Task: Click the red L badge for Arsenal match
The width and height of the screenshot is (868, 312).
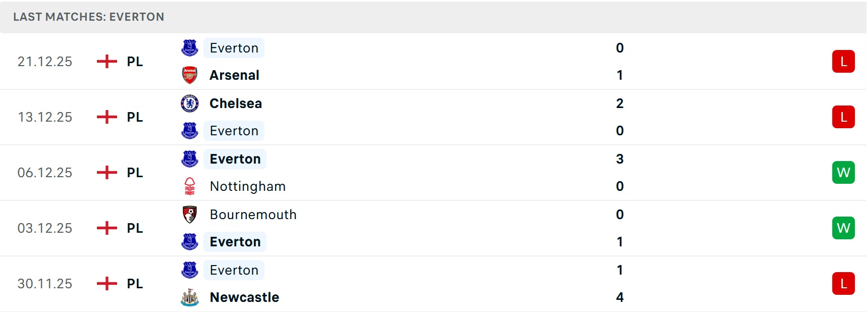Action: [843, 62]
